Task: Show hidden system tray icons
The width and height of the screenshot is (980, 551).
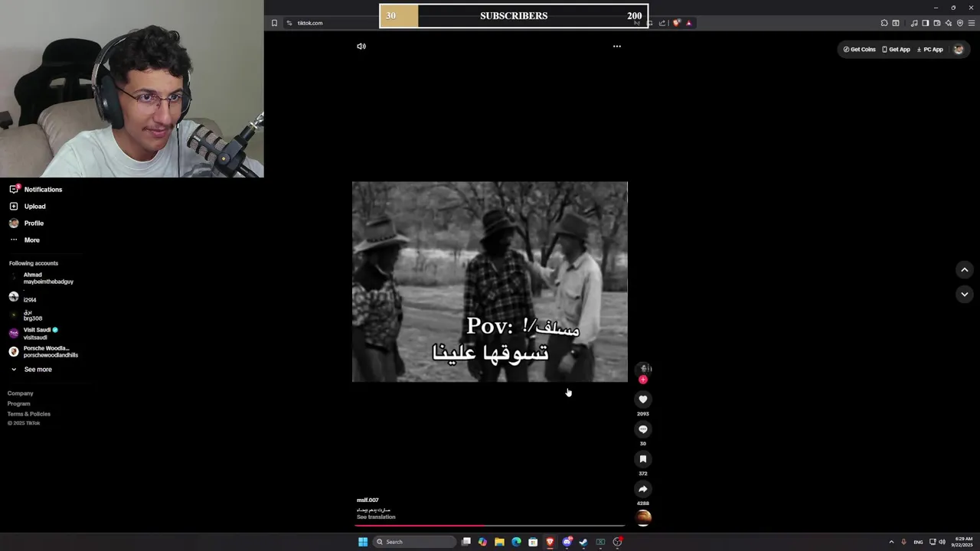Action: point(891,542)
